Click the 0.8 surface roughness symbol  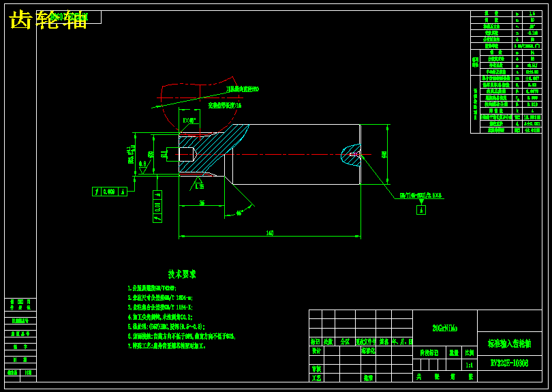click(143, 167)
